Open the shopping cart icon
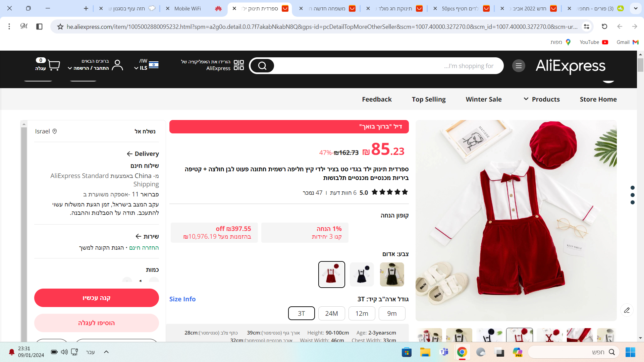644x362 pixels. (x=54, y=65)
